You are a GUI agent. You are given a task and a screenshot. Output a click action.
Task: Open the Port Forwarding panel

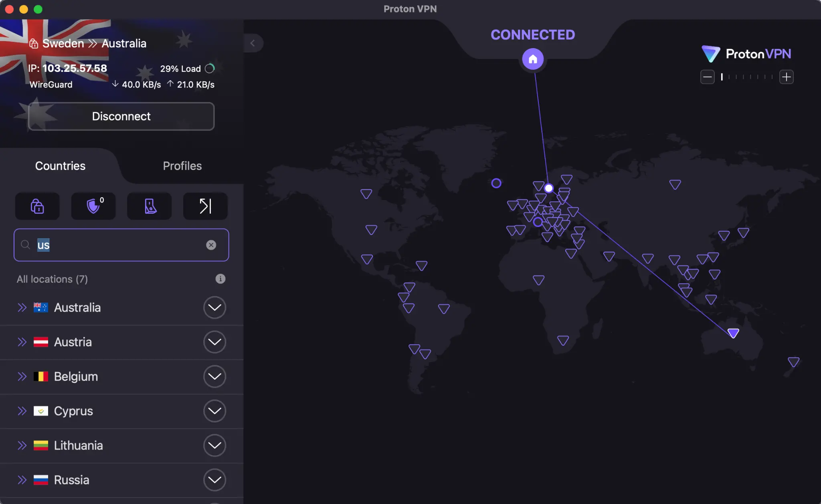(205, 206)
